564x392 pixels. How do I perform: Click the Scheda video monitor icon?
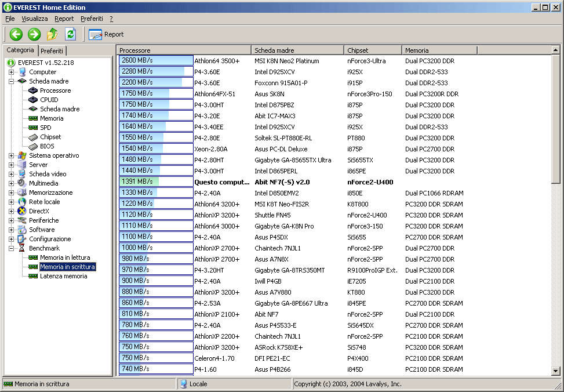pos(22,174)
